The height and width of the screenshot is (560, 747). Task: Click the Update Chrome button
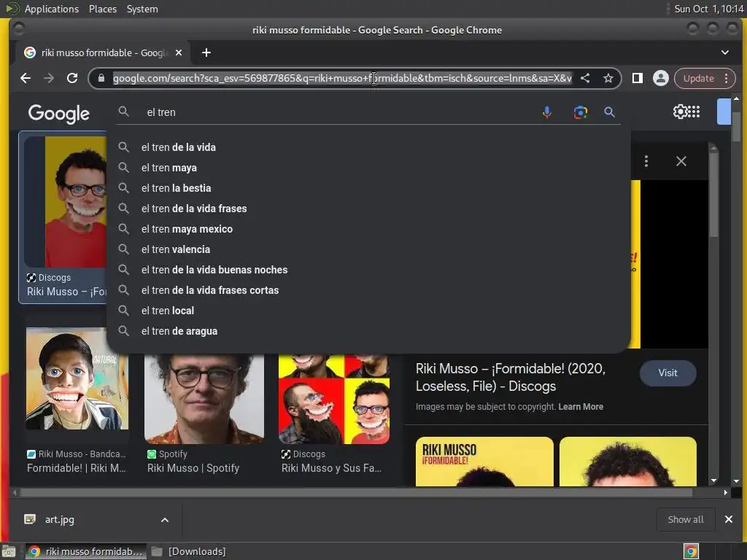coord(698,78)
